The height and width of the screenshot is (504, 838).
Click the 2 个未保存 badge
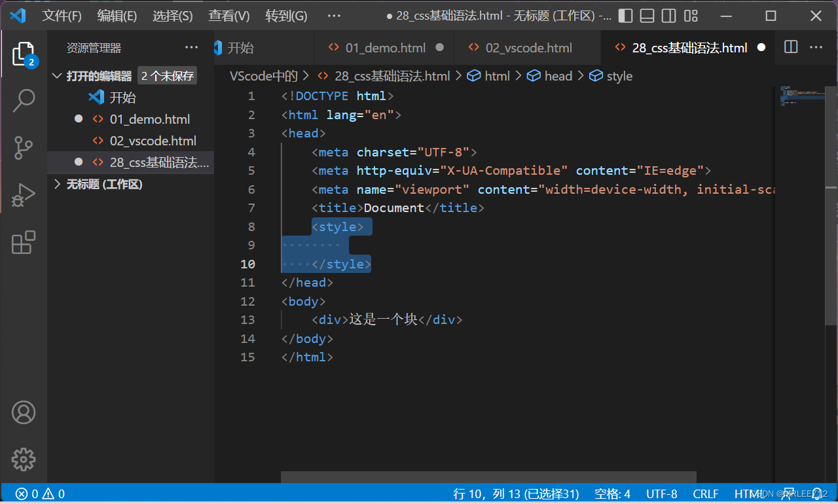click(168, 76)
